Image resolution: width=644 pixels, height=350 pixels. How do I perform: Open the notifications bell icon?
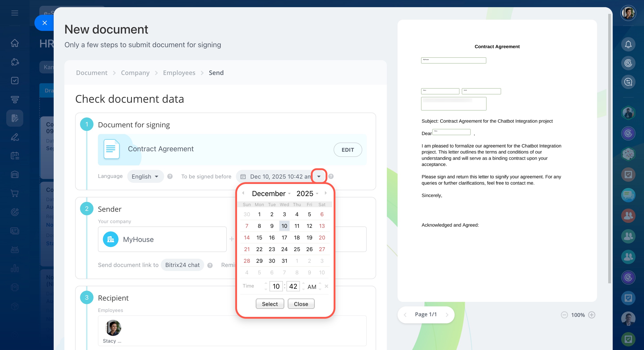[x=628, y=44]
